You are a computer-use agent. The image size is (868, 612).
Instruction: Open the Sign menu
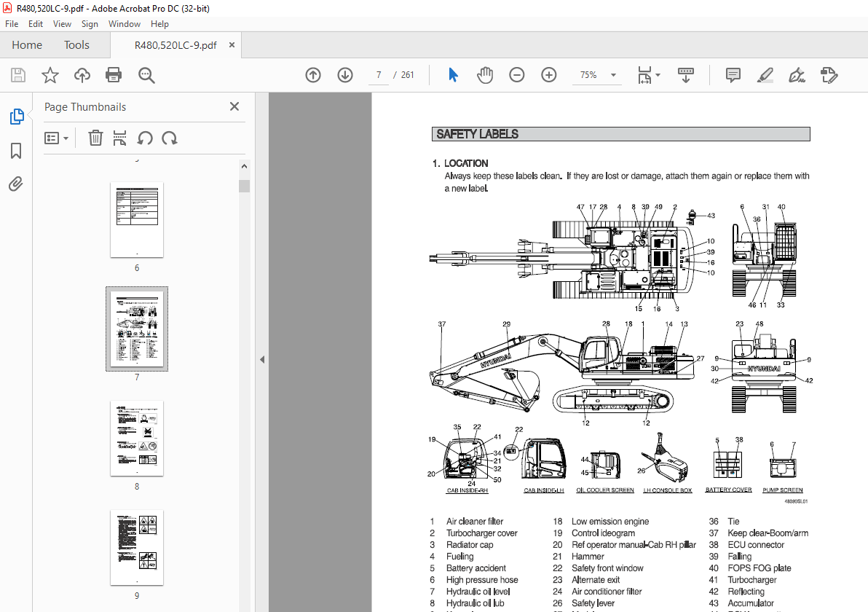(x=89, y=24)
